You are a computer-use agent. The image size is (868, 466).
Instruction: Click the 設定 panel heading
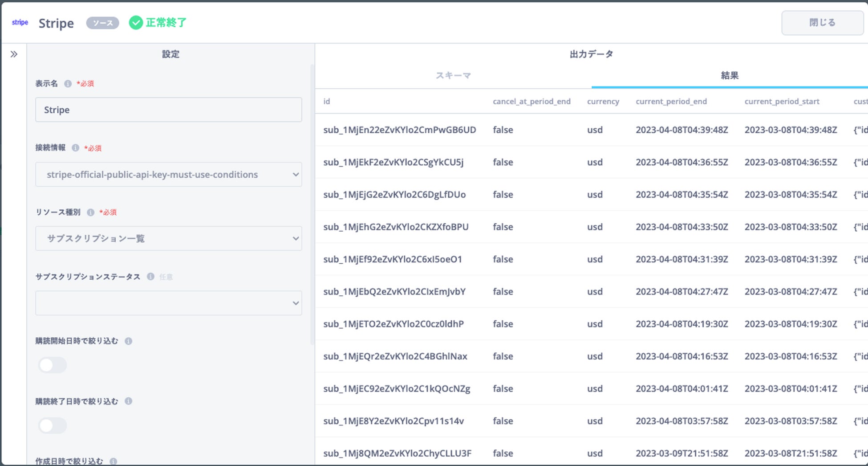[170, 54]
